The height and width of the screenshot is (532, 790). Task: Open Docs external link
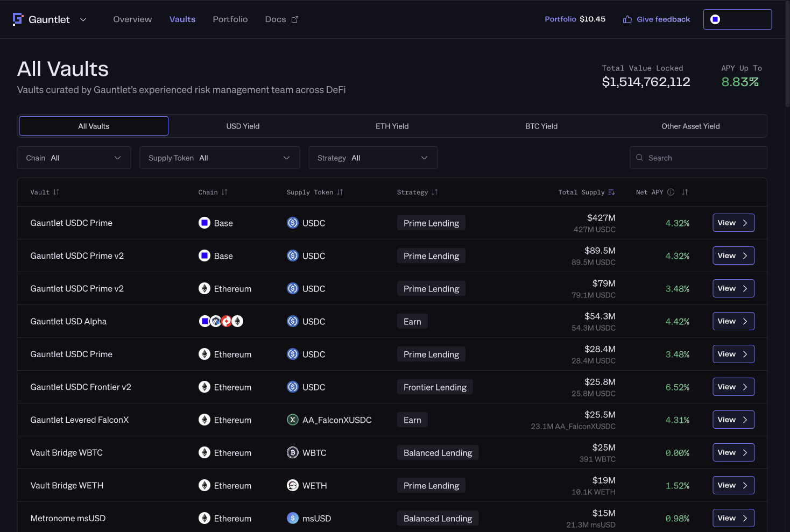point(281,19)
